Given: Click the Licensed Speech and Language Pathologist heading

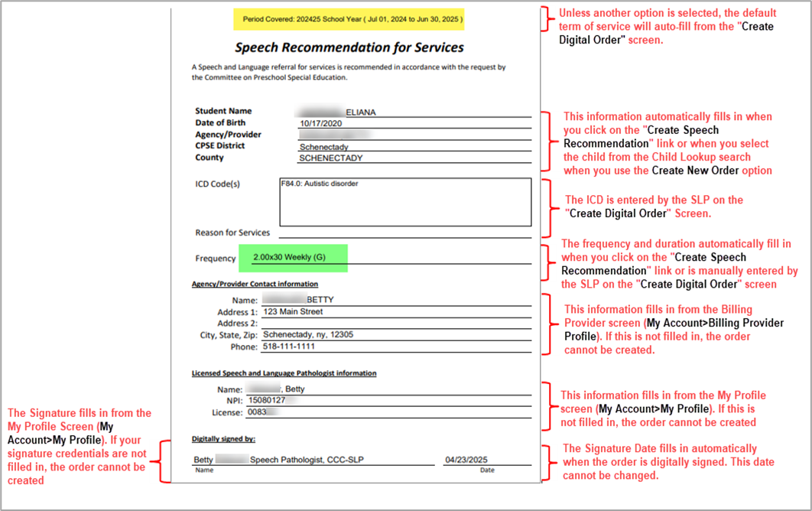Looking at the screenshot, I should coord(284,373).
